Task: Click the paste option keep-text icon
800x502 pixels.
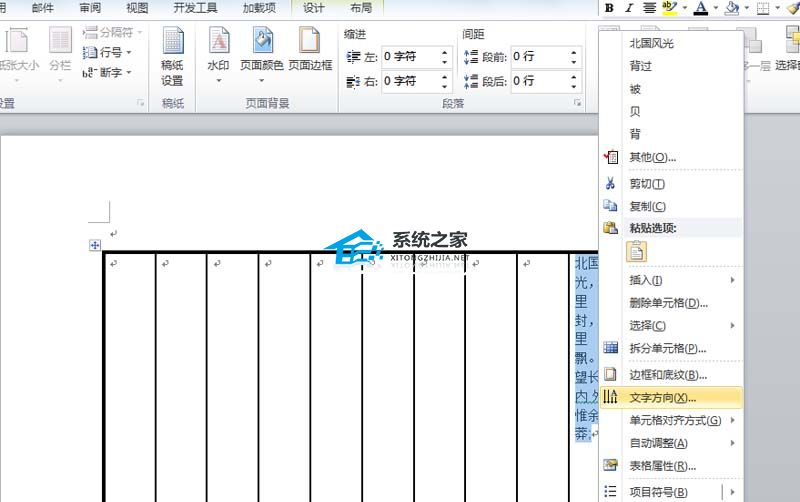Action: point(636,252)
